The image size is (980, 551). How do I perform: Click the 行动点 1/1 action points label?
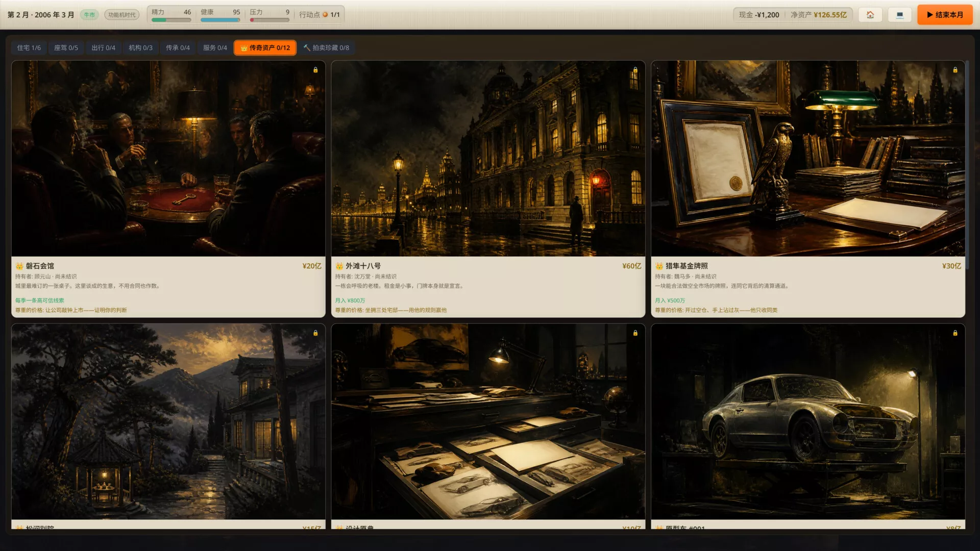pos(320,15)
